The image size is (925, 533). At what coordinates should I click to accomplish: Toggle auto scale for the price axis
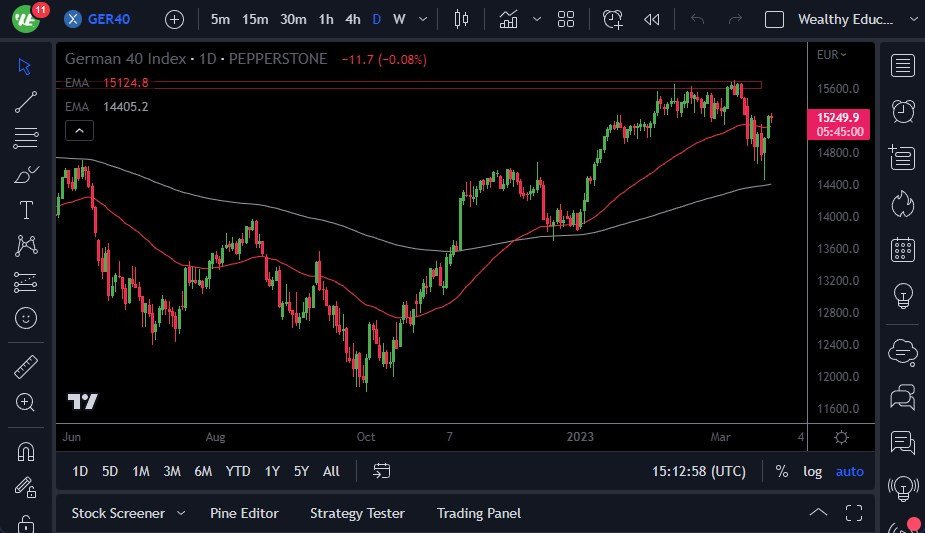tap(849, 471)
